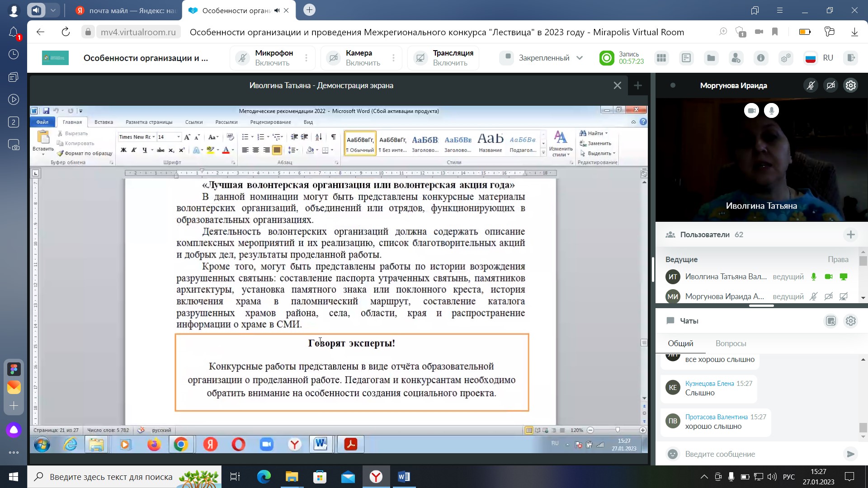This screenshot has width=868, height=488.
Task: Open the grid layout icon in room toolbar
Action: (x=661, y=58)
